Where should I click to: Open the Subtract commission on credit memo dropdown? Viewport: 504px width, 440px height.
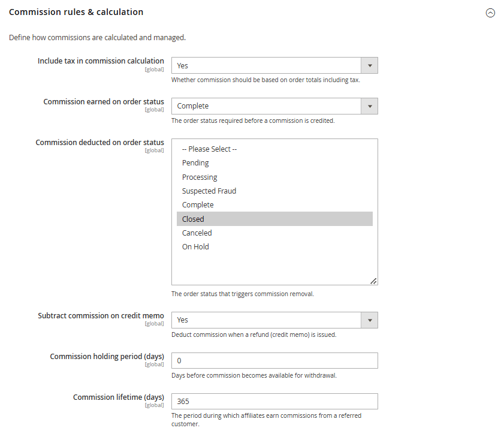pos(370,320)
